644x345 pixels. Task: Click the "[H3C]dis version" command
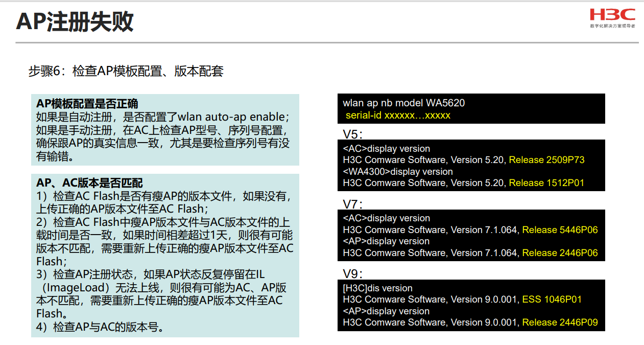pos(378,288)
